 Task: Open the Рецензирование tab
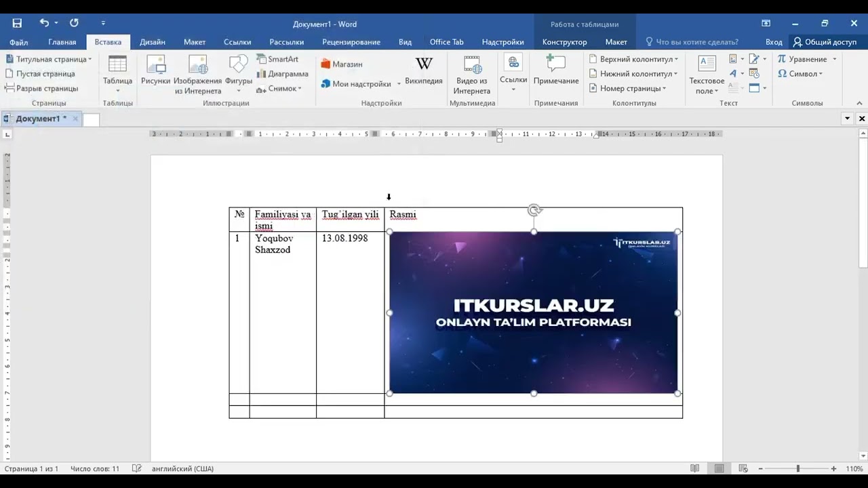pos(351,42)
